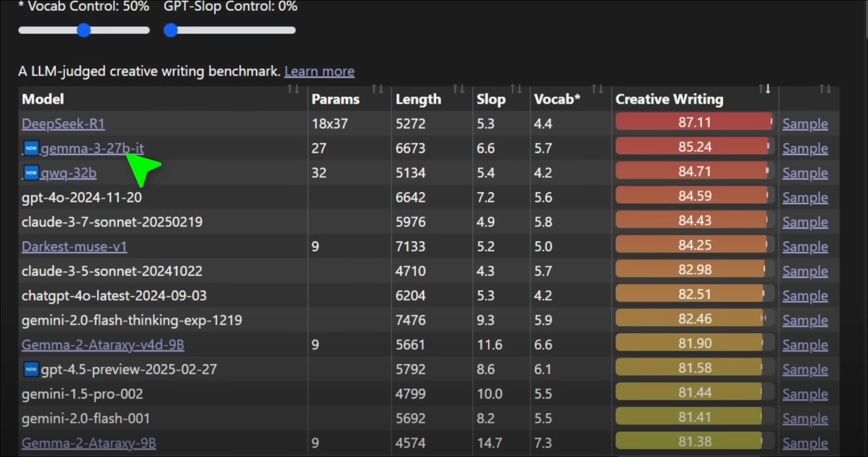Click the Slop column header text

pyautogui.click(x=491, y=99)
